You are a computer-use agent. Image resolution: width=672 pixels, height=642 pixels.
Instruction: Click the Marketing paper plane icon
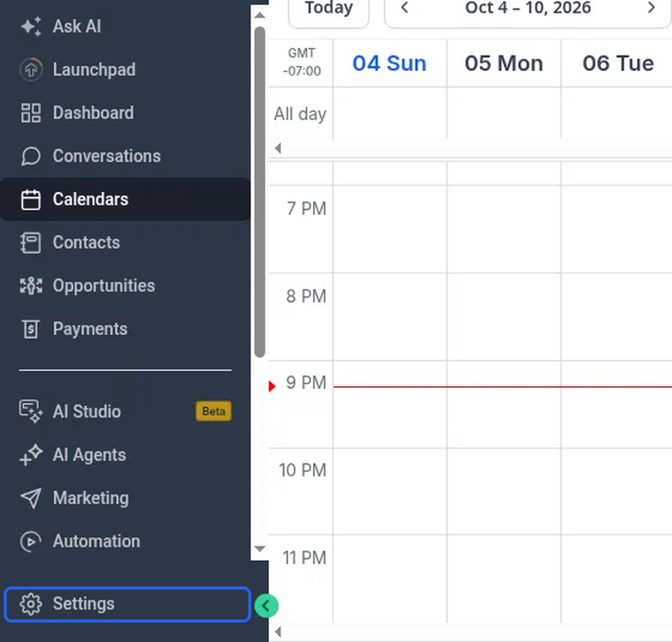coord(31,498)
